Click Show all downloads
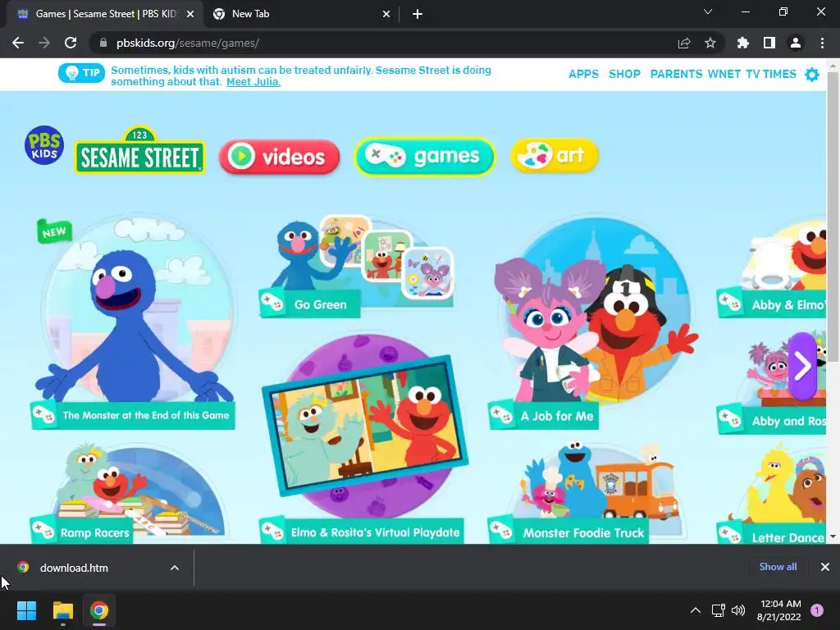The width and height of the screenshot is (840, 630). [x=778, y=567]
